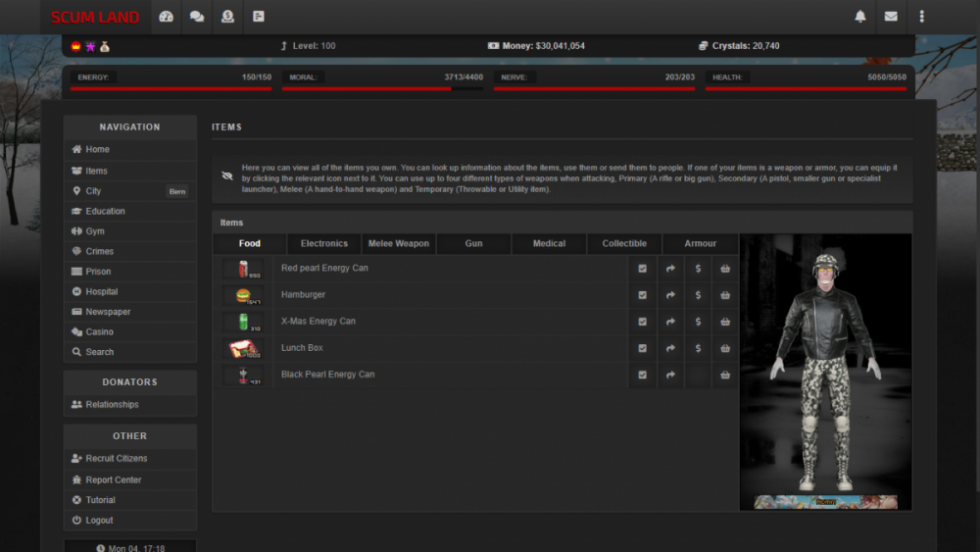Screen dimensions: 980x552
Task: Click the basket icon for Black Pearl Energy Can
Action: click(x=725, y=375)
